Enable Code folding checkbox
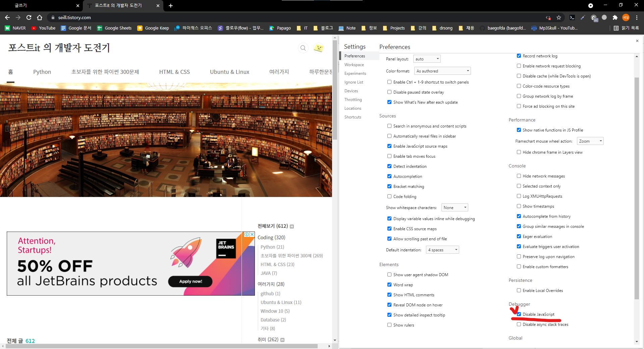Image resolution: width=644 pixels, height=349 pixels. (389, 197)
